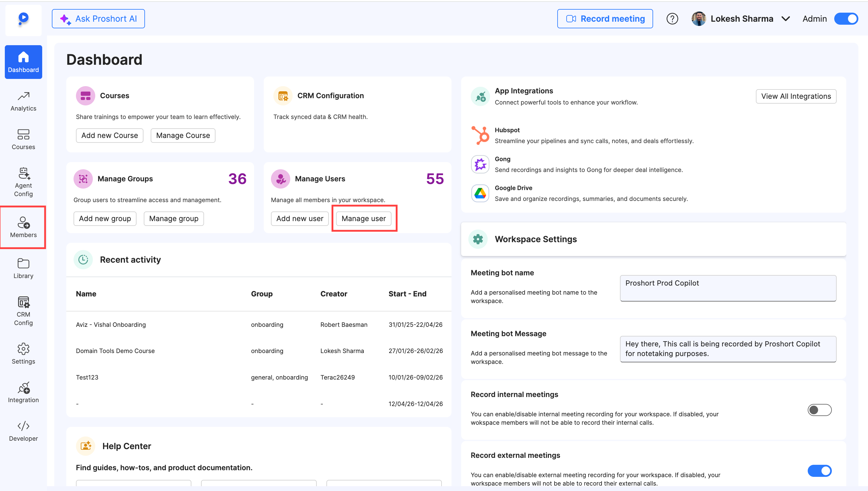Click the Meeting bot name input field

pyautogui.click(x=728, y=288)
